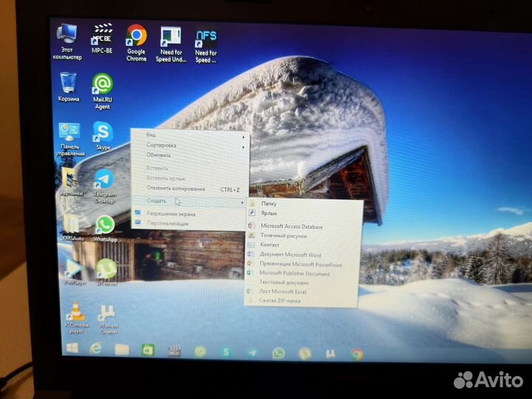
Task: Create a Microsoft Publisher Document
Action: pyautogui.click(x=303, y=273)
